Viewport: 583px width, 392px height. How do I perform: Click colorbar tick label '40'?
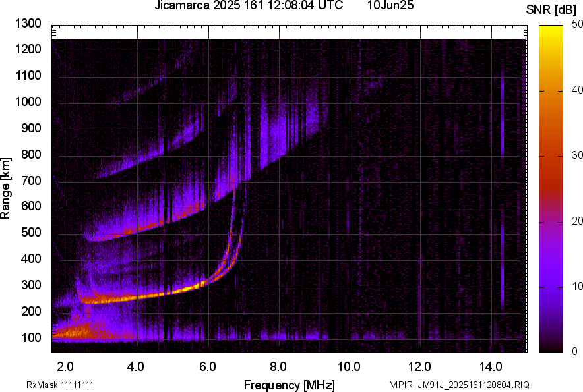coord(578,90)
